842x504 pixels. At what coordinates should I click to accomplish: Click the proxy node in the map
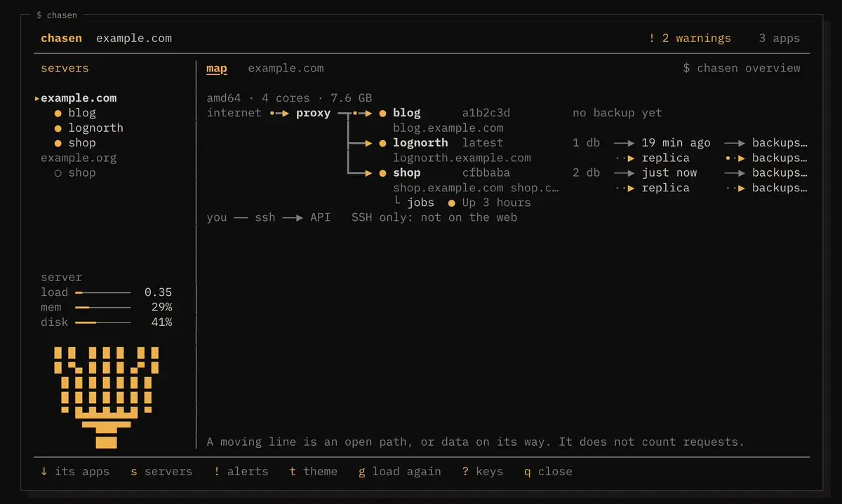pyautogui.click(x=313, y=113)
